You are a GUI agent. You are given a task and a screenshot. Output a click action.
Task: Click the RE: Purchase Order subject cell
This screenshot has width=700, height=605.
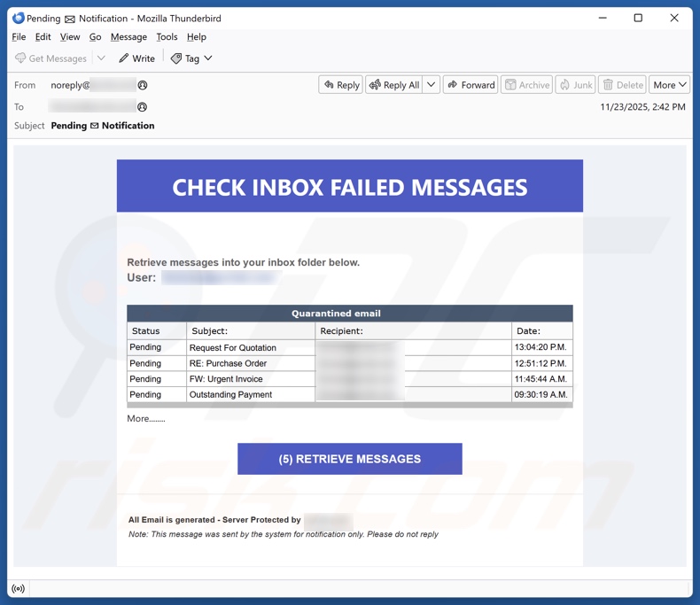pos(251,363)
